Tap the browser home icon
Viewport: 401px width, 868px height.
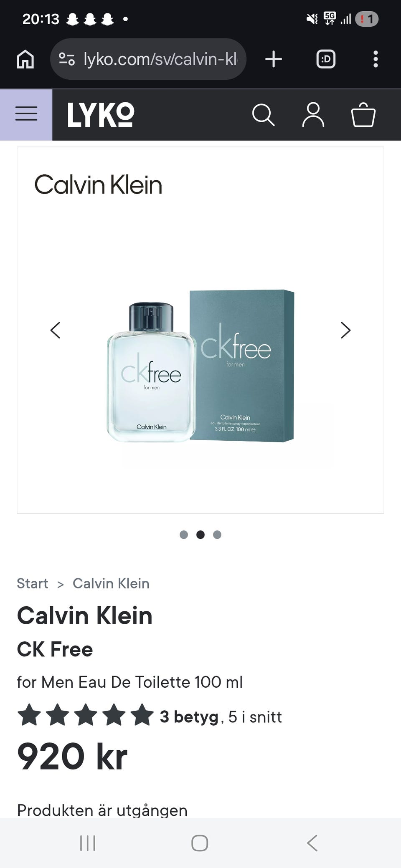[25, 59]
